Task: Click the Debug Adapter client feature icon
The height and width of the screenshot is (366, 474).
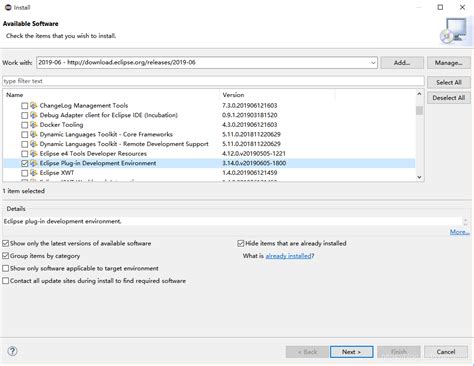Action: (34, 115)
